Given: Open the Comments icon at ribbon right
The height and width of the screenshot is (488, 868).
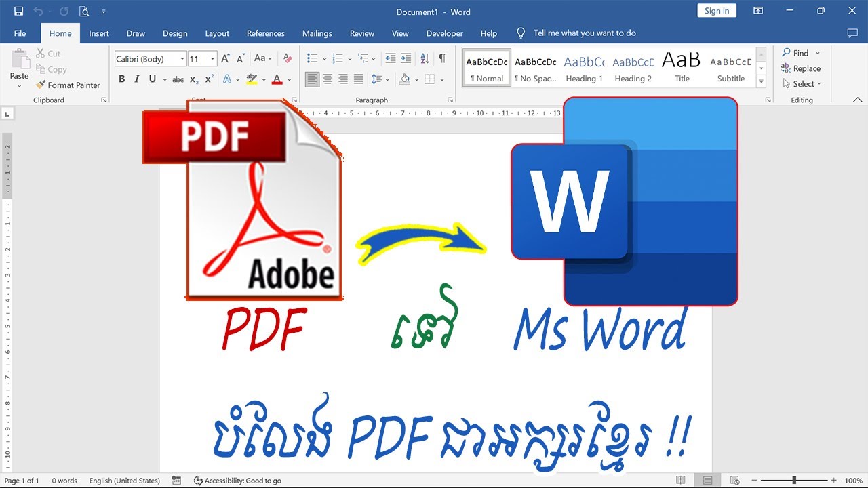Looking at the screenshot, I should pyautogui.click(x=852, y=33).
